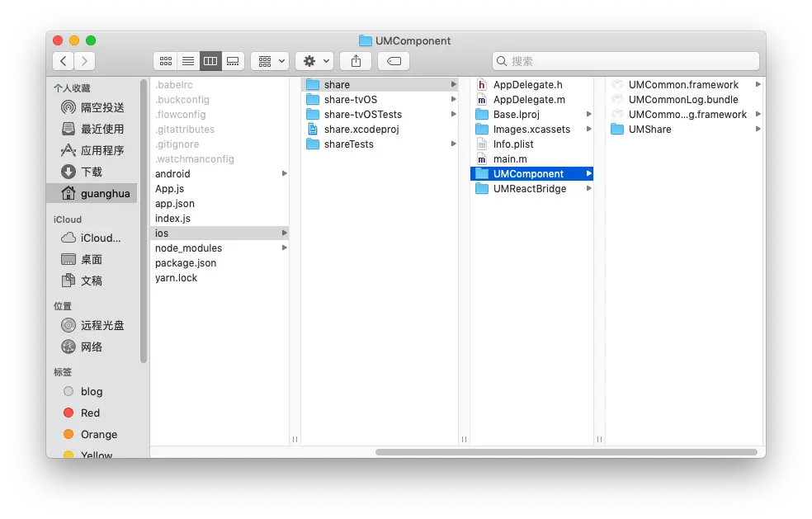
Task: Expand the android folder arrow
Action: tap(285, 173)
